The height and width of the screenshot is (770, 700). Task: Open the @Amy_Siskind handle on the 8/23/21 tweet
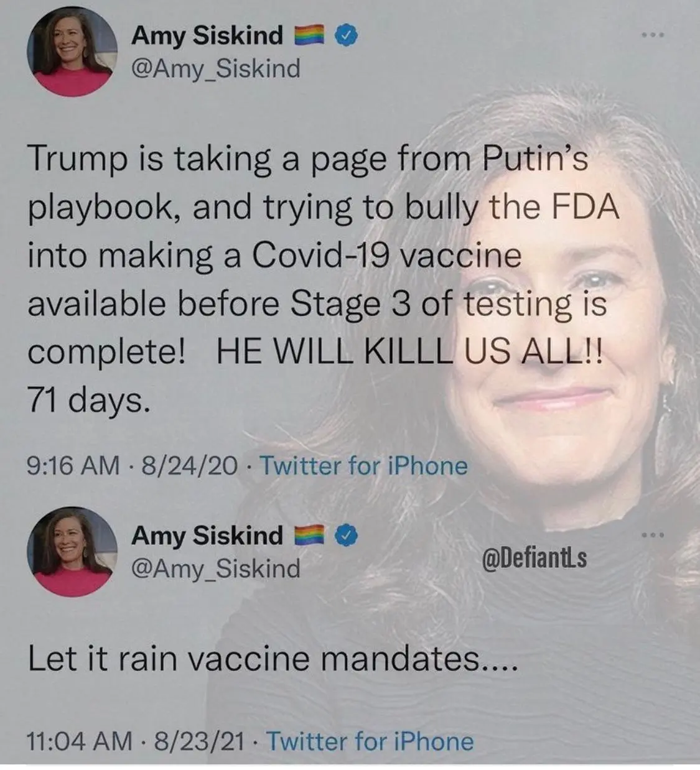coord(215,568)
